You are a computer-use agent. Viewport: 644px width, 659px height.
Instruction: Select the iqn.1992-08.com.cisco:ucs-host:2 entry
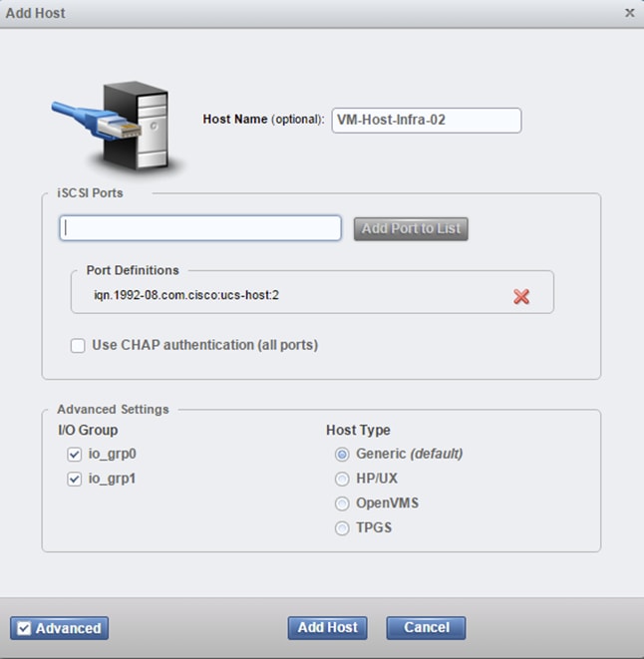pos(186,295)
